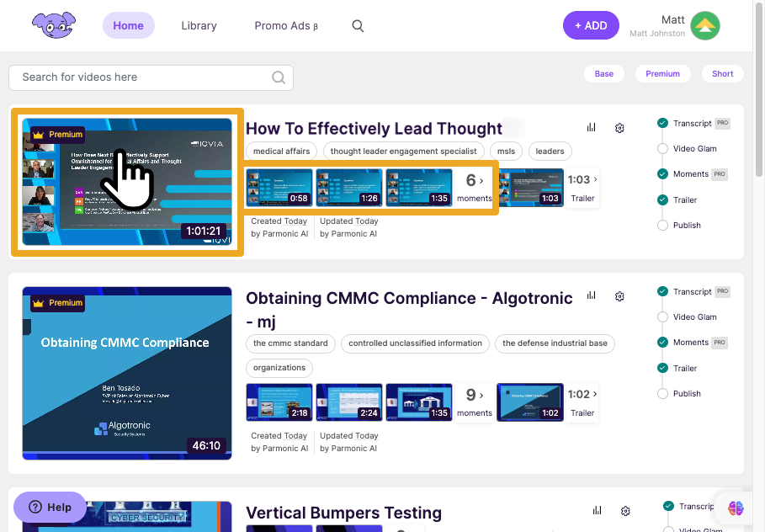
Task: Click the + ADD button
Action: 591,25
